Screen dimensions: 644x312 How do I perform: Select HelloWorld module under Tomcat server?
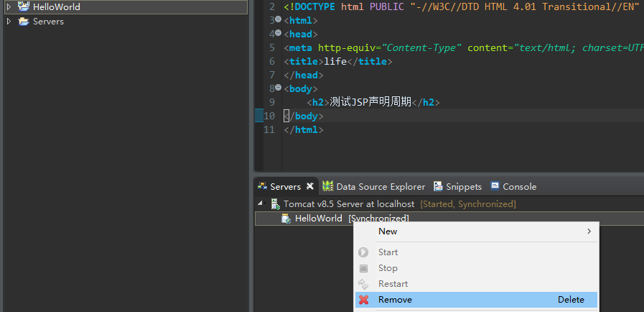318,219
